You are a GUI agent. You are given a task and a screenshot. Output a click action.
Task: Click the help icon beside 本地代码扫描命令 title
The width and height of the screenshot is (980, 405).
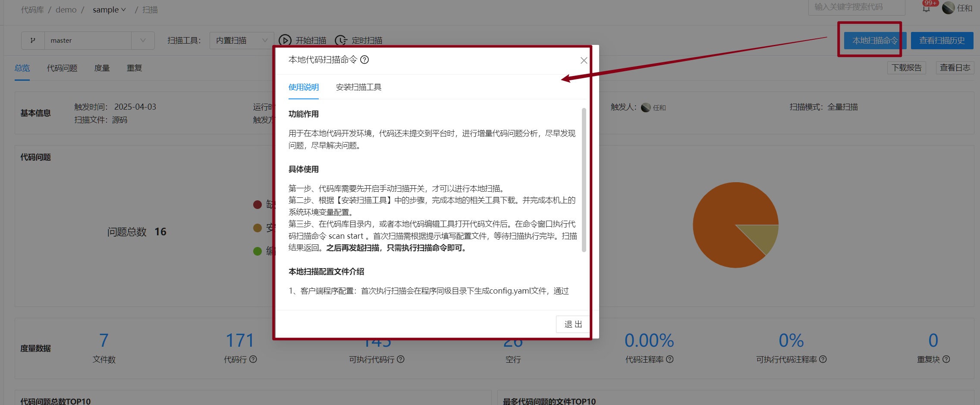coord(364,60)
